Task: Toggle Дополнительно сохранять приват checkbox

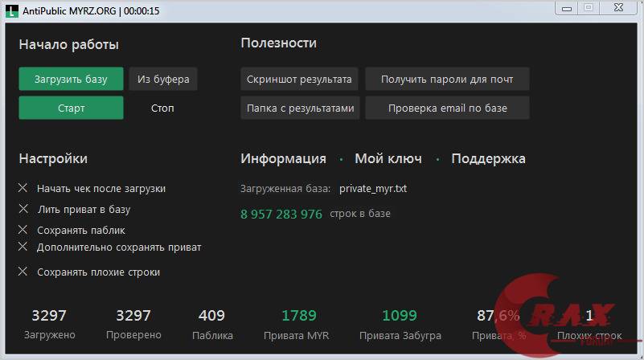Action: click(23, 246)
